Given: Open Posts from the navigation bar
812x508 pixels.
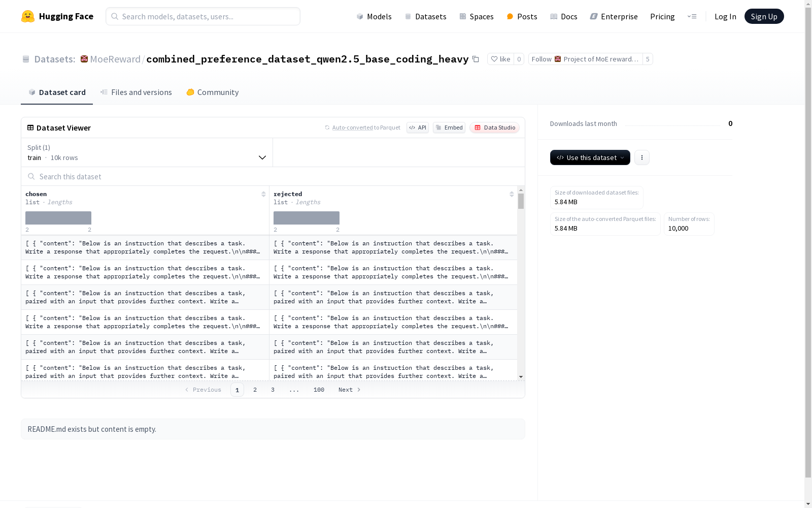Looking at the screenshot, I should tap(522, 16).
